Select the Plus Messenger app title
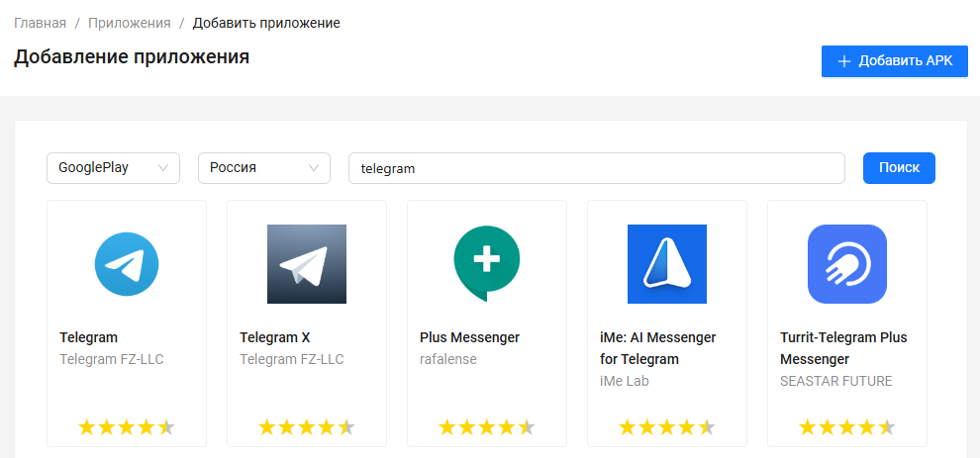Screen dimensions: 980x458 (x=469, y=337)
